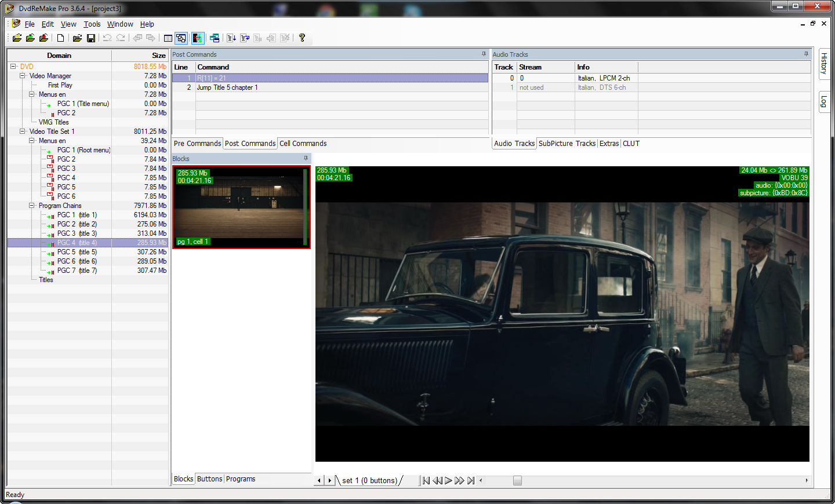Image resolution: width=835 pixels, height=504 pixels.
Task: Switch to the Cell Commands tab
Action: [303, 144]
